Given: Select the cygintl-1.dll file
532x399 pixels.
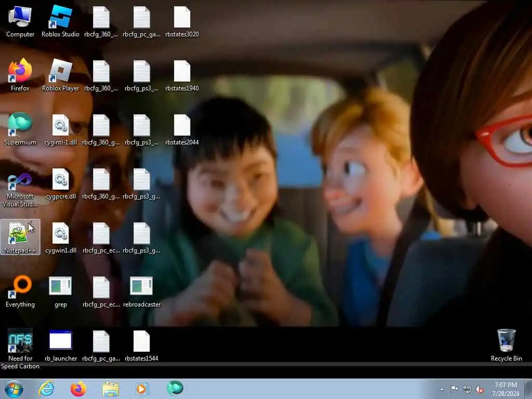Looking at the screenshot, I should tap(60, 130).
